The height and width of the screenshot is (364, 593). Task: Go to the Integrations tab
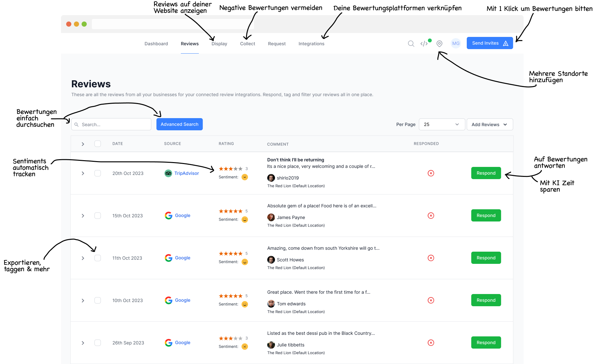tap(311, 44)
